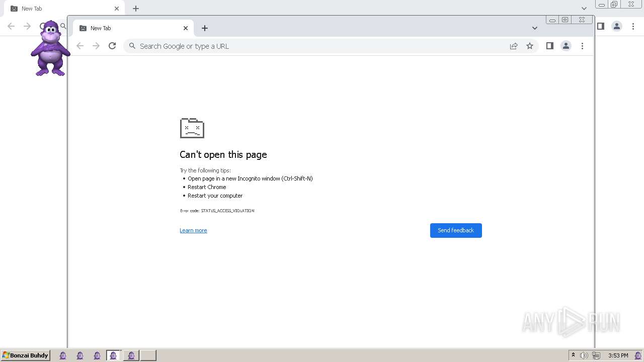Go forward in the front Chrome window
Viewport: 644px width, 362px height.
coord(96,46)
